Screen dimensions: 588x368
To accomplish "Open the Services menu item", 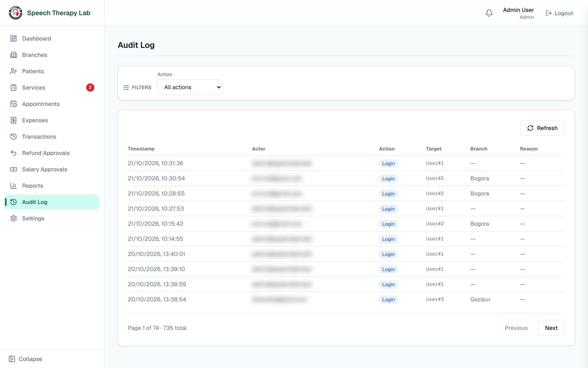I will tap(52, 88).
